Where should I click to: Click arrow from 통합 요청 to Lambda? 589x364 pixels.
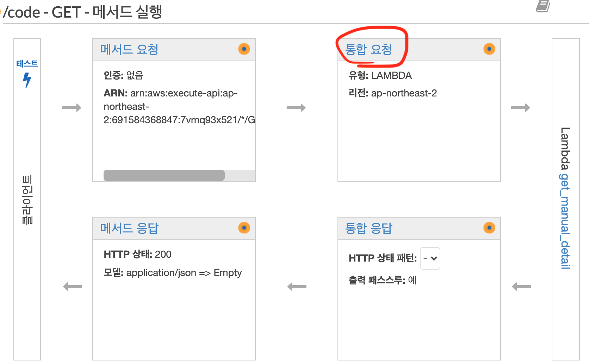pyautogui.click(x=520, y=108)
